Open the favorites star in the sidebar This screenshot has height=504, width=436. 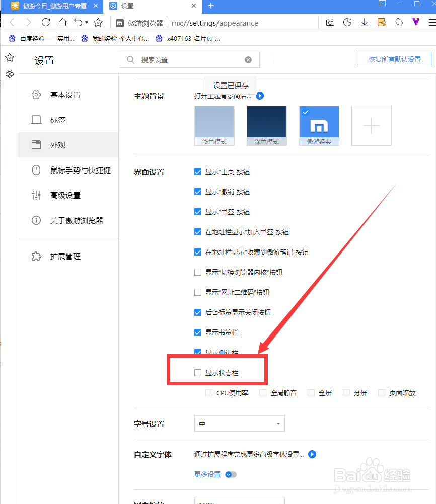click(x=9, y=57)
